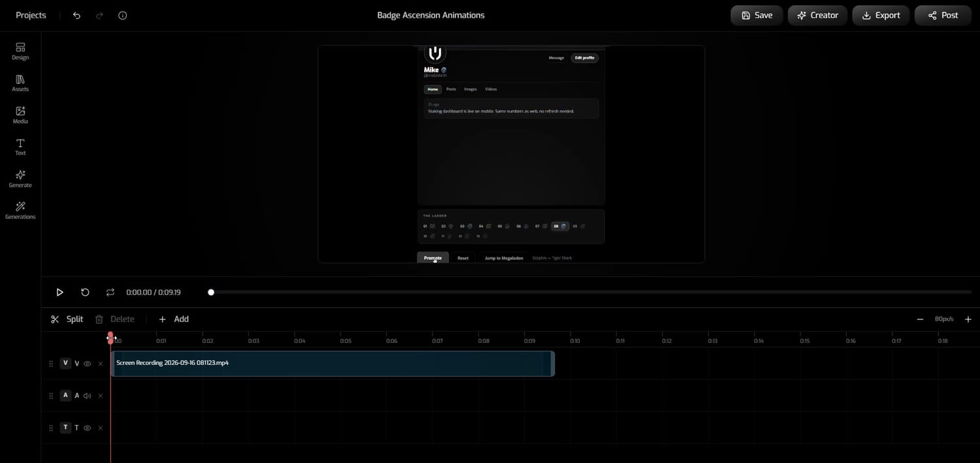Click the playback scrubber handle
The image size is (980, 463).
click(211, 292)
